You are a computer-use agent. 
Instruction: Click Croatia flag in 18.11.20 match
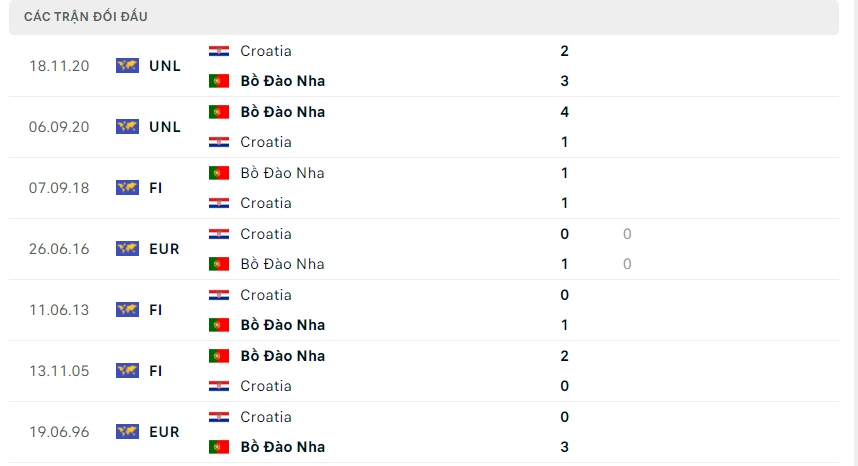(220, 51)
